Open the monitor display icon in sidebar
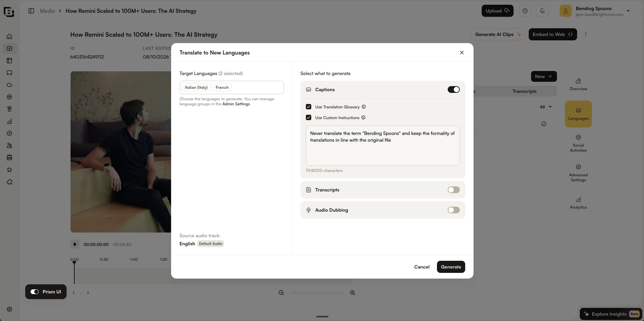This screenshot has height=321, width=644. pyautogui.click(x=9, y=73)
